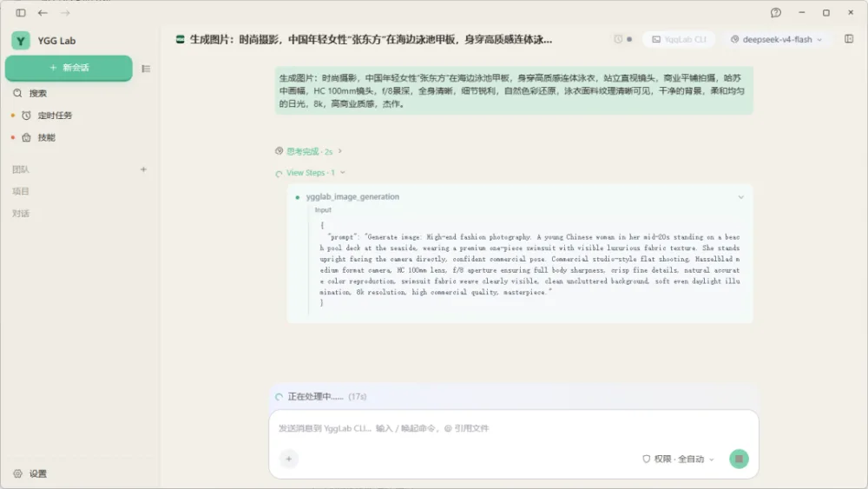Screen dimensions: 868x489
Task: Select the YggLab CLI chip
Action: click(x=680, y=39)
